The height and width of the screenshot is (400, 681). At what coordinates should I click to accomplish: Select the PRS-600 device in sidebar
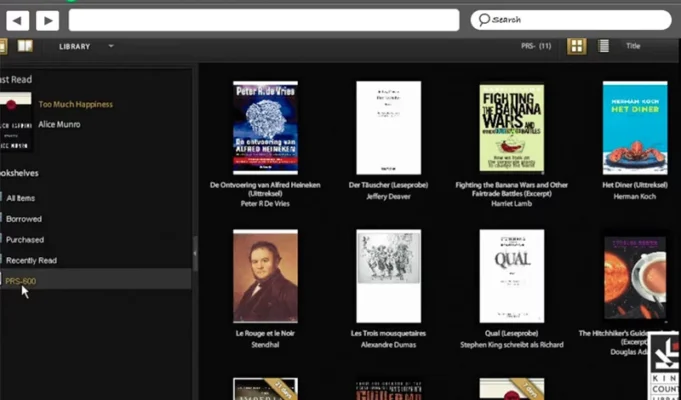pyautogui.click(x=21, y=281)
